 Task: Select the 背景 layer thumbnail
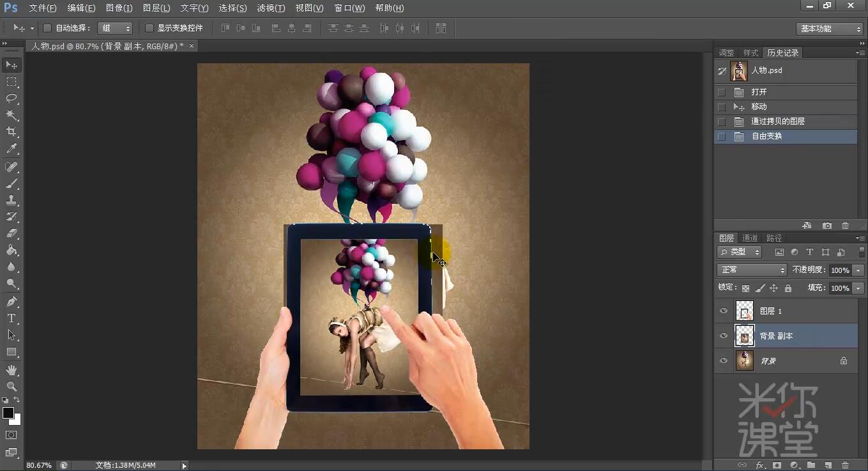[745, 361]
